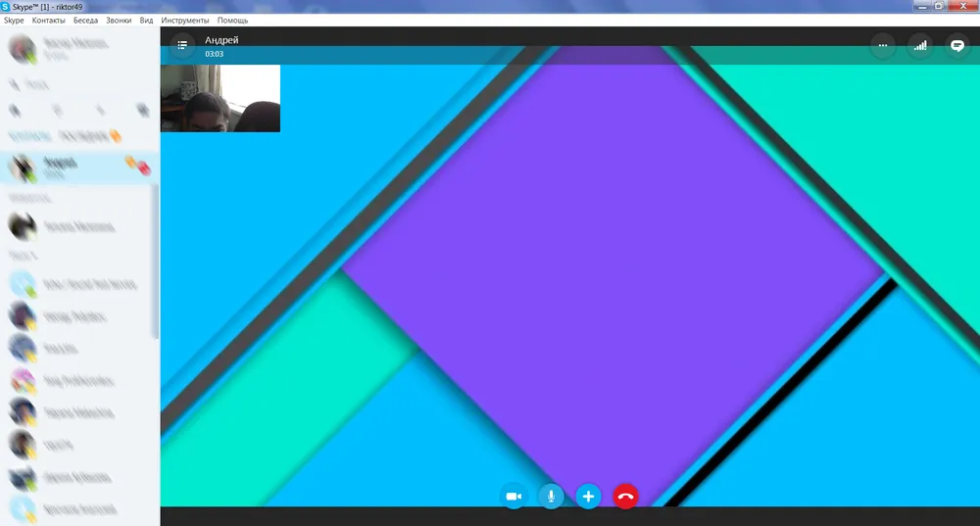Open the Помощь menu
The height and width of the screenshot is (526, 980).
coord(232,20)
